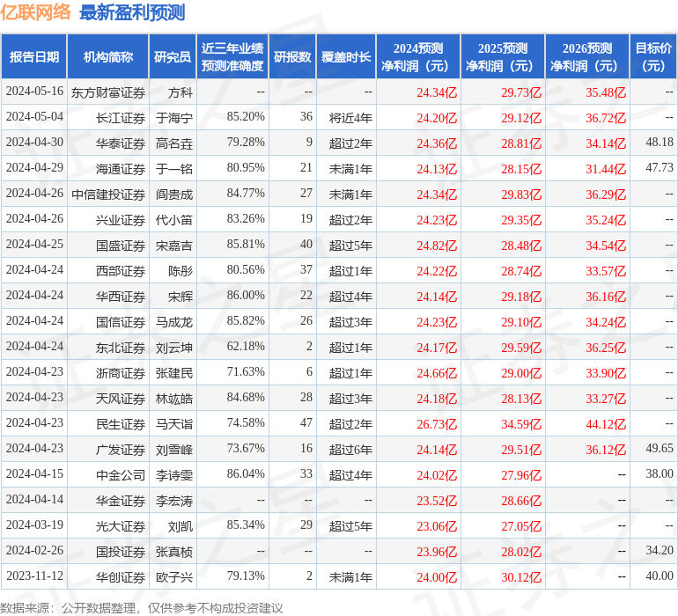The width and height of the screenshot is (678, 616).
Task: Click the 最新盈利预测 heading
Action: click(x=132, y=12)
